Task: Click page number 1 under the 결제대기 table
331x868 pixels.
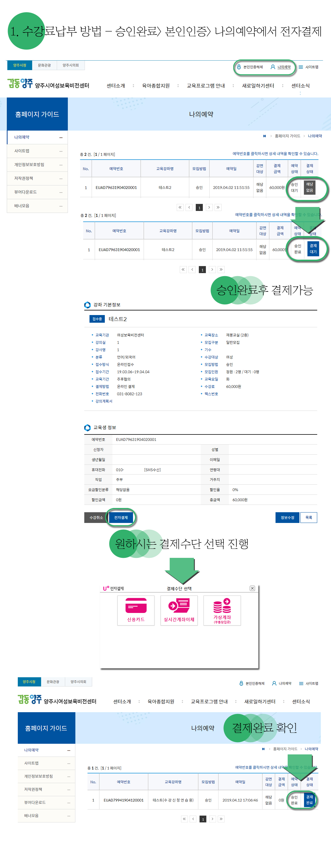Action: (203, 269)
